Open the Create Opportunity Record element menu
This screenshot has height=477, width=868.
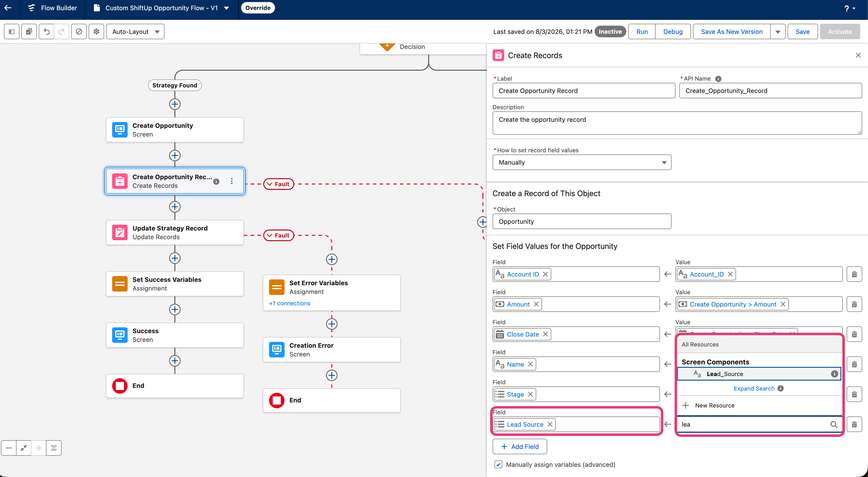[x=232, y=181]
